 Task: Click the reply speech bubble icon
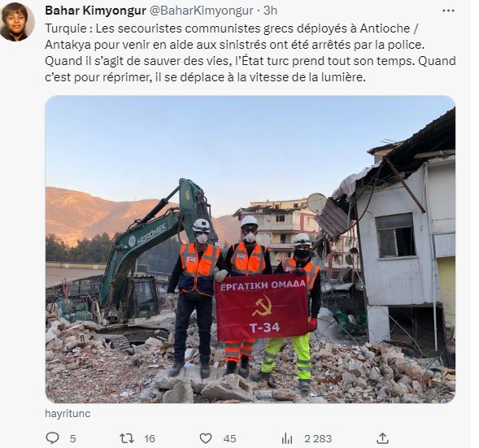[52, 438]
